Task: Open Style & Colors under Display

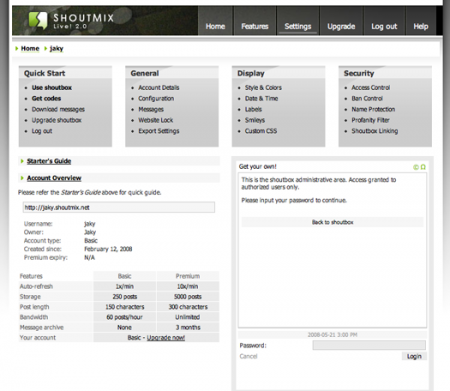Action: (x=263, y=88)
